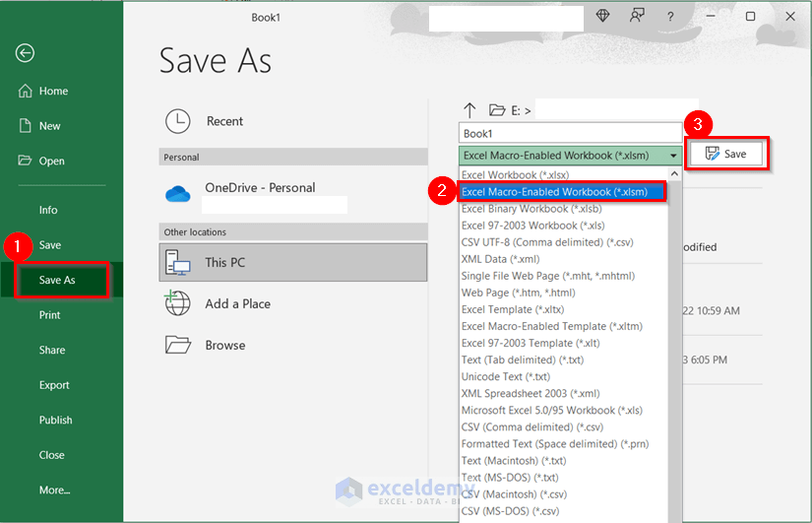Viewport: 812px width, 523px height.
Task: Click Browse to pick folder
Action: click(293, 345)
